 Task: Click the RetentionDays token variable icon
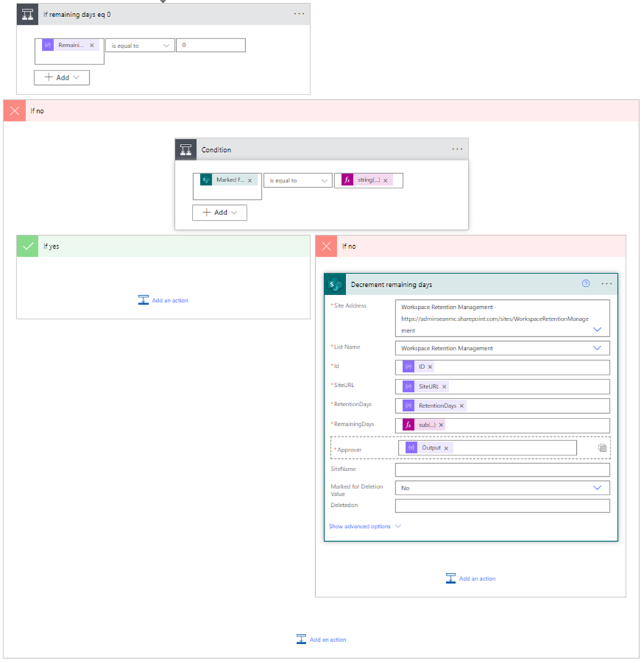coord(408,405)
